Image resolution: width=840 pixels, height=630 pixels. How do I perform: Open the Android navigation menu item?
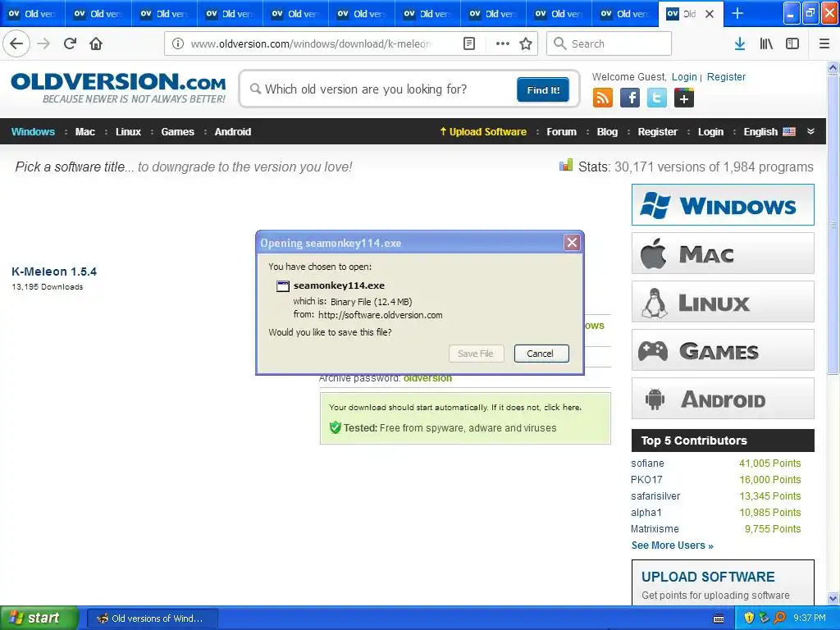(x=232, y=132)
